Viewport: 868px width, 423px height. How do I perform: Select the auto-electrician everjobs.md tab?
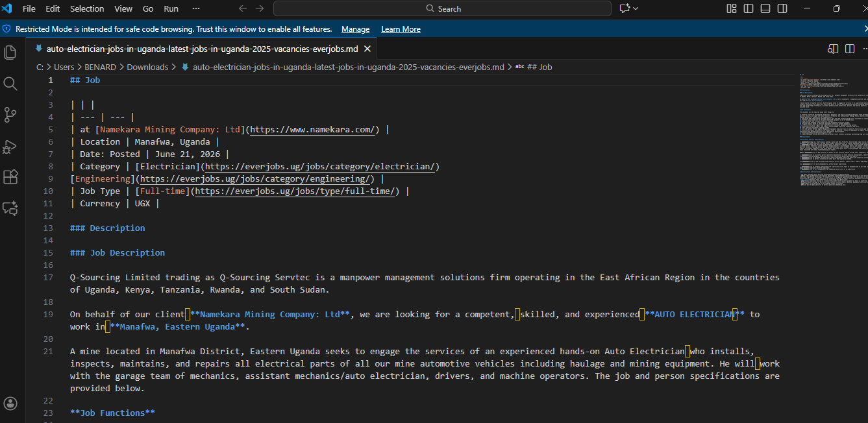[x=202, y=49]
